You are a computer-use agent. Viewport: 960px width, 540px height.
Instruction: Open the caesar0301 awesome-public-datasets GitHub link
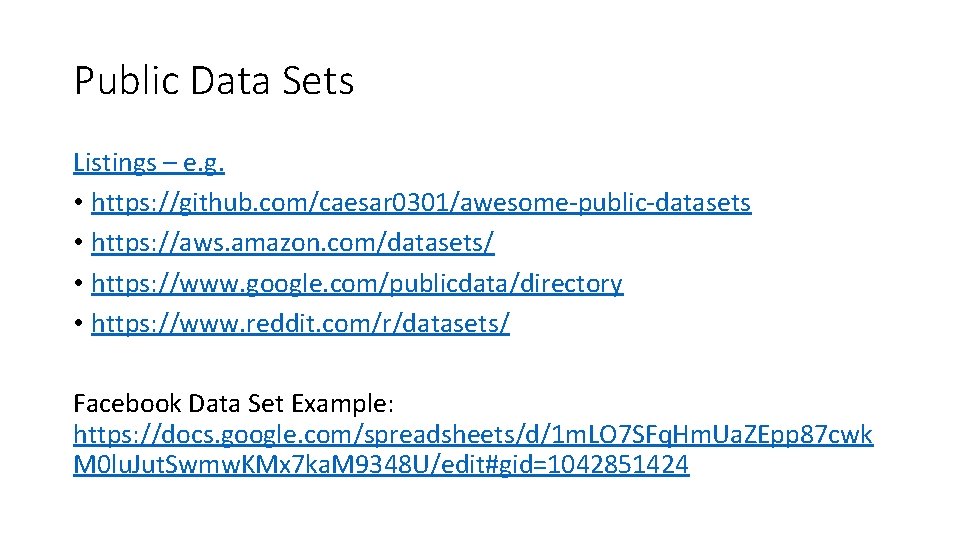pos(420,203)
